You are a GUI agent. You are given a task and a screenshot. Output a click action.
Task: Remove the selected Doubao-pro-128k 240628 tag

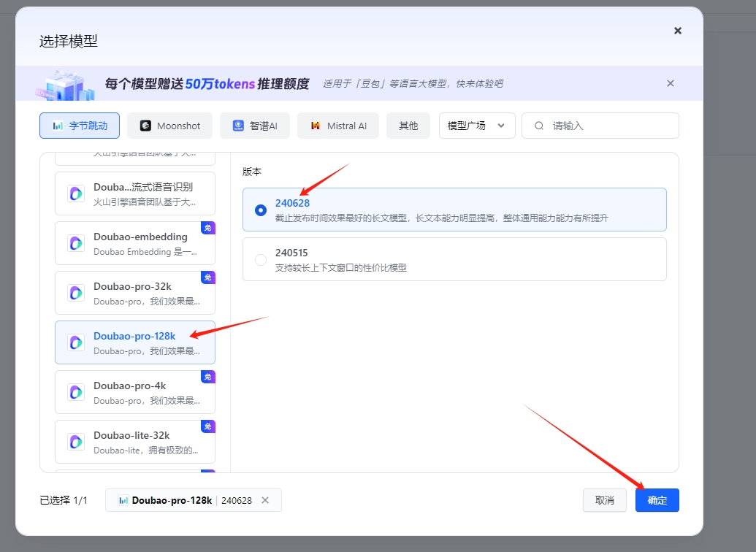(265, 500)
